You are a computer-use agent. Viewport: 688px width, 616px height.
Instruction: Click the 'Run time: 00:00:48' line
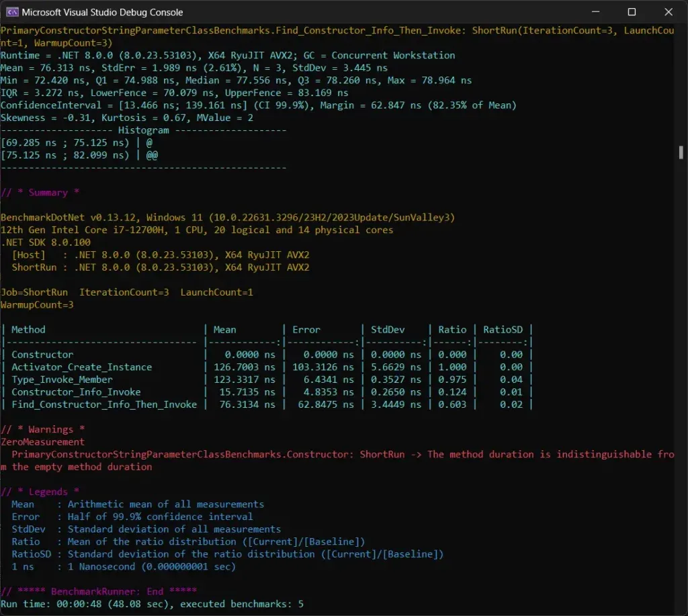pos(152,604)
